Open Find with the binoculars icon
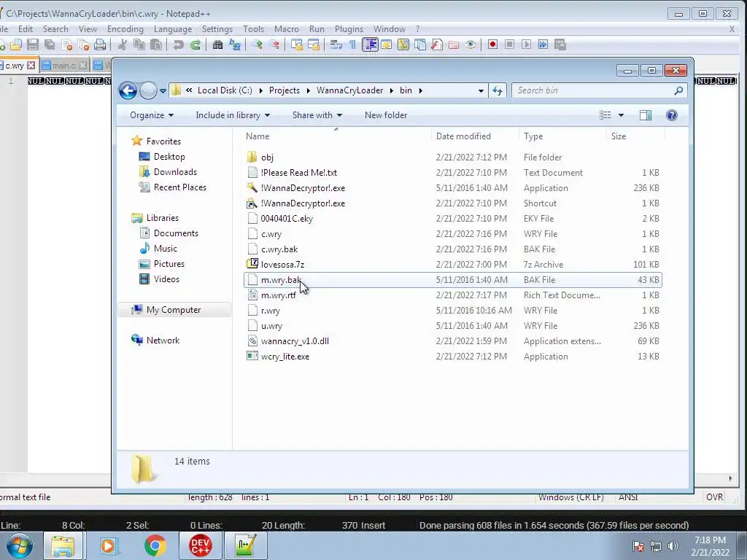The height and width of the screenshot is (560, 747). (x=217, y=44)
